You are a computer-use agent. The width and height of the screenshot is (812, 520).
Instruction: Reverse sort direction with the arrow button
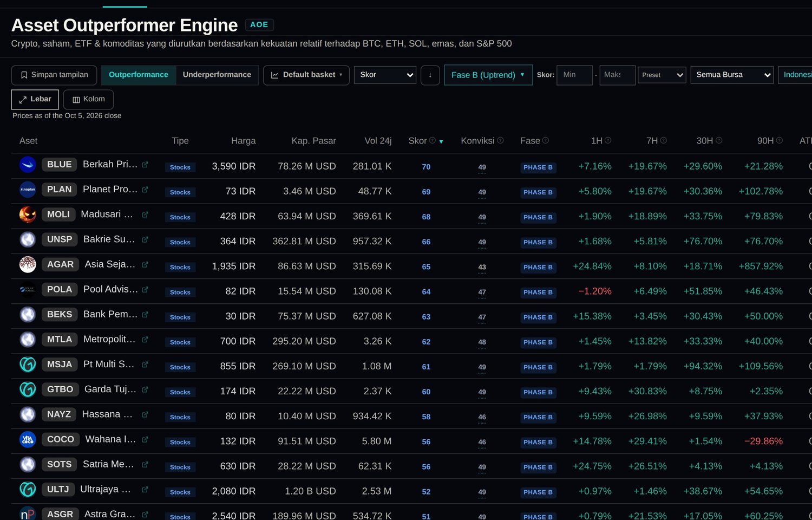click(x=430, y=75)
